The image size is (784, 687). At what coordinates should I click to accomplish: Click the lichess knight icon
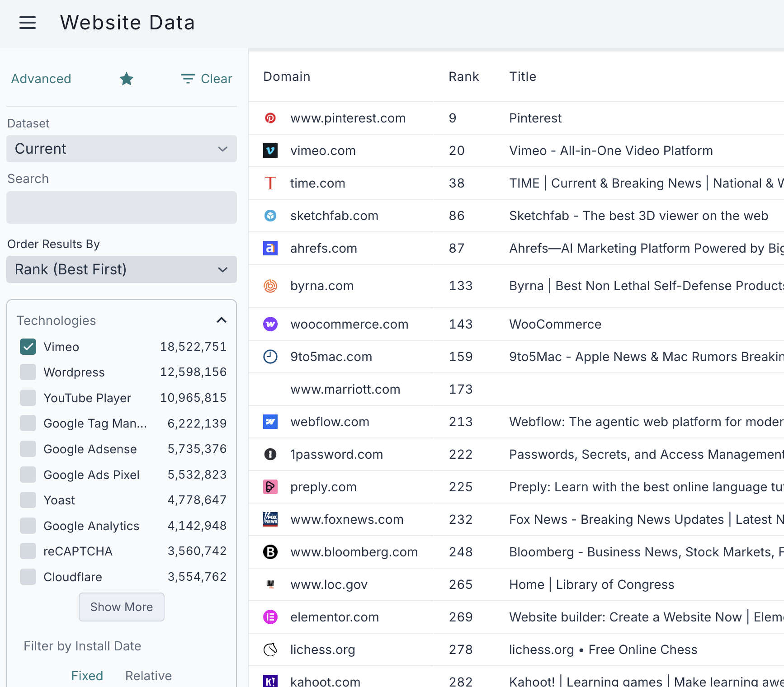pyautogui.click(x=270, y=649)
